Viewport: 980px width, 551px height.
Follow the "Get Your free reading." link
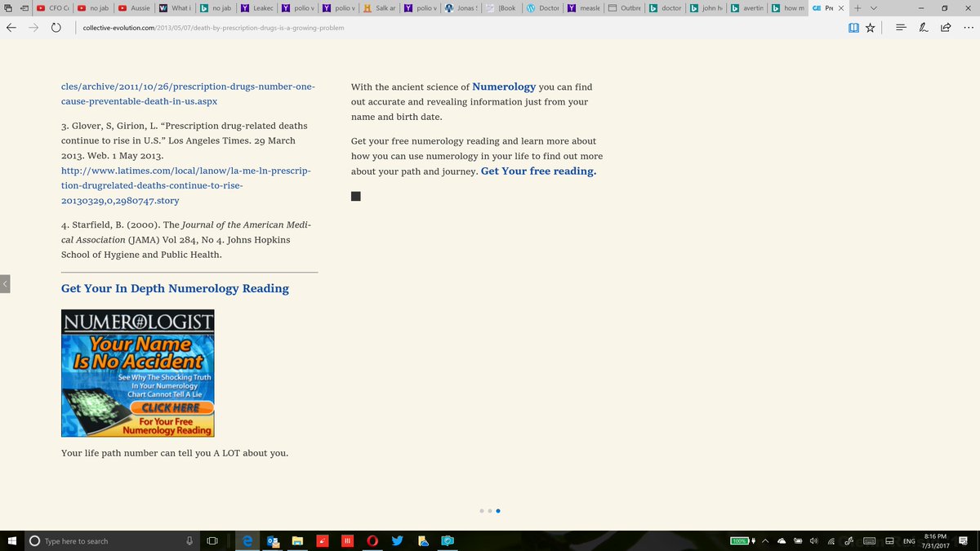(x=538, y=171)
